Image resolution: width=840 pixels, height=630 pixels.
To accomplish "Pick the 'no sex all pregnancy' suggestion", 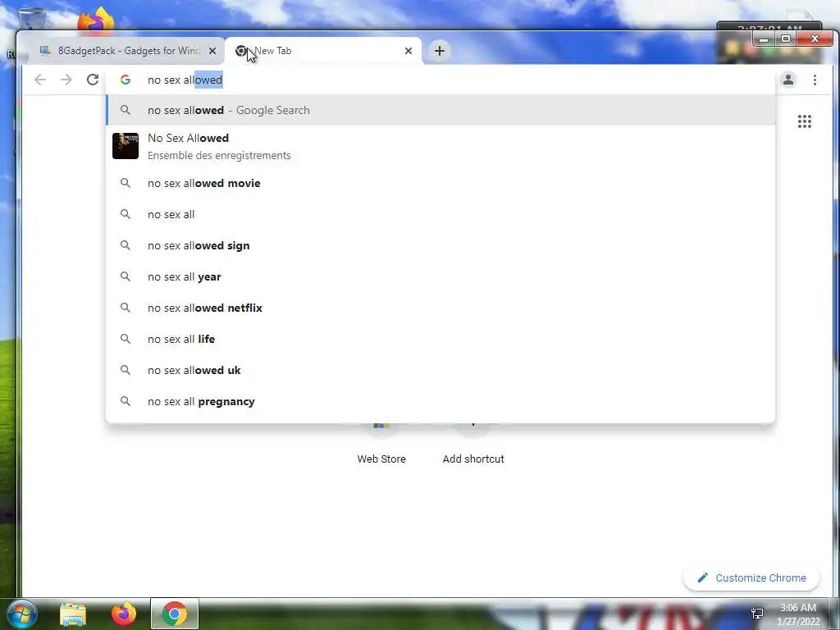I will (441, 401).
